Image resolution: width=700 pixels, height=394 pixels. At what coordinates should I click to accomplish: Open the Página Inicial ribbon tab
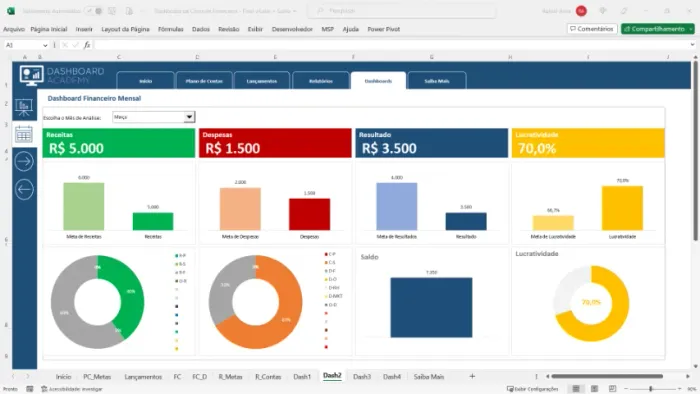tap(49, 29)
